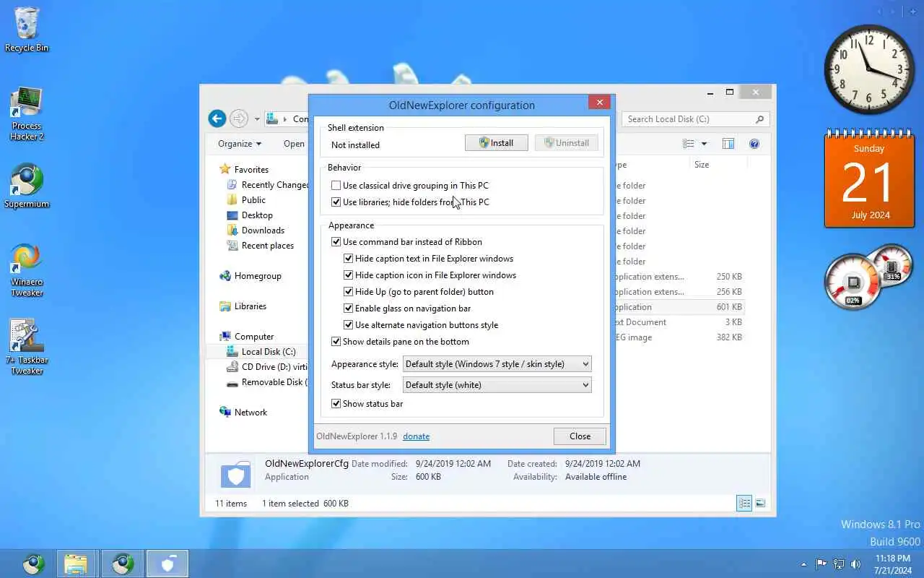Open the recent locations arrow in Explorer
The image size is (924, 578).
pos(257,119)
